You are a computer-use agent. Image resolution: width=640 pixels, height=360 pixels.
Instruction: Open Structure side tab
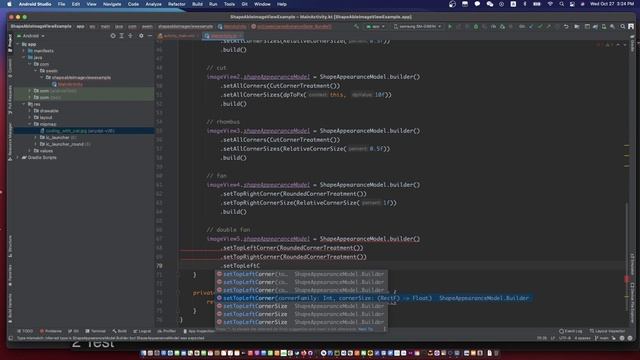[x=10, y=246]
